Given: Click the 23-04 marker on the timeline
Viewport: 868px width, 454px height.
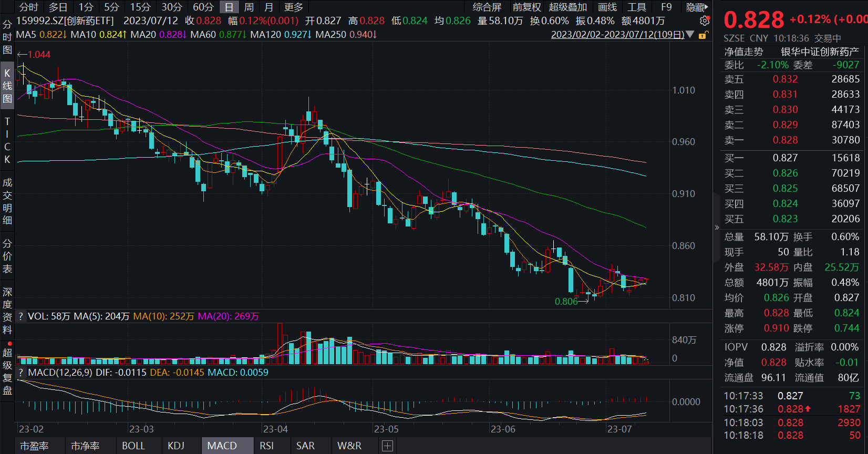Looking at the screenshot, I should [x=275, y=429].
